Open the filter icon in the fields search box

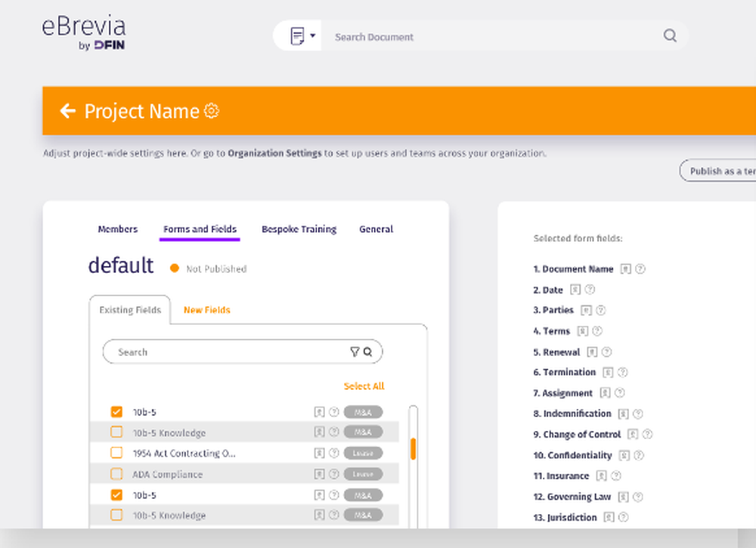point(355,351)
